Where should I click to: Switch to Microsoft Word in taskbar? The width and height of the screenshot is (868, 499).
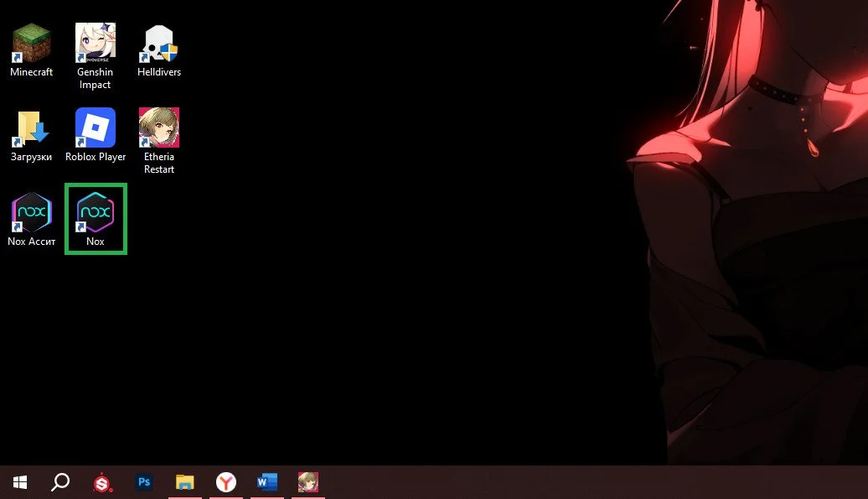click(266, 482)
